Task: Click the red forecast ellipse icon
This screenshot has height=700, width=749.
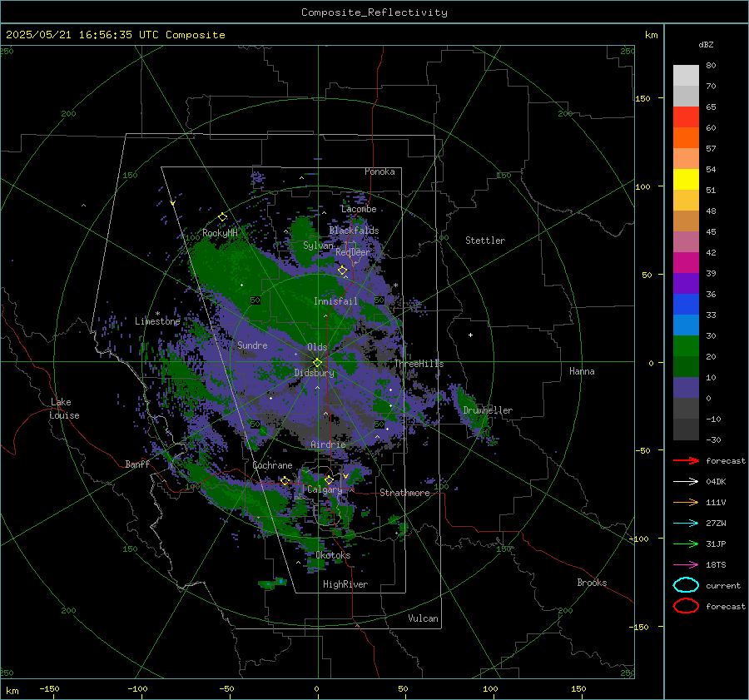Action: [x=686, y=606]
